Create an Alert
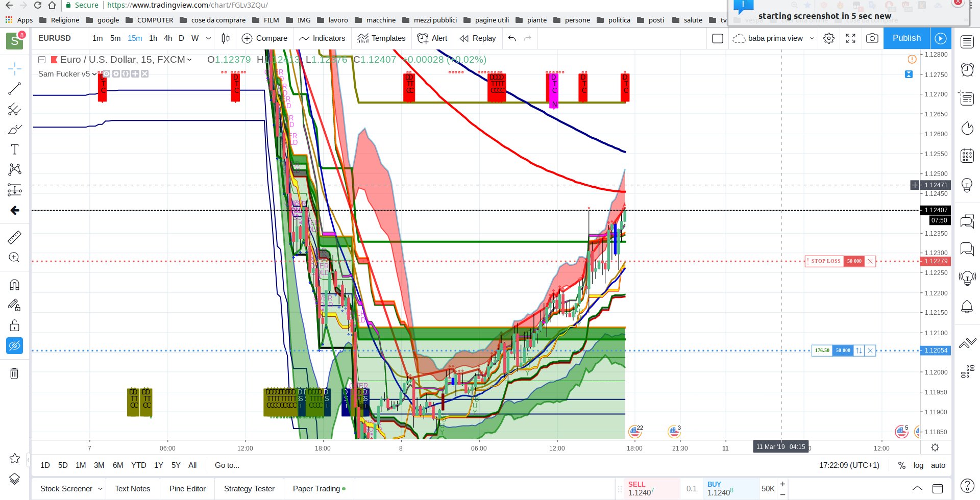 [432, 38]
